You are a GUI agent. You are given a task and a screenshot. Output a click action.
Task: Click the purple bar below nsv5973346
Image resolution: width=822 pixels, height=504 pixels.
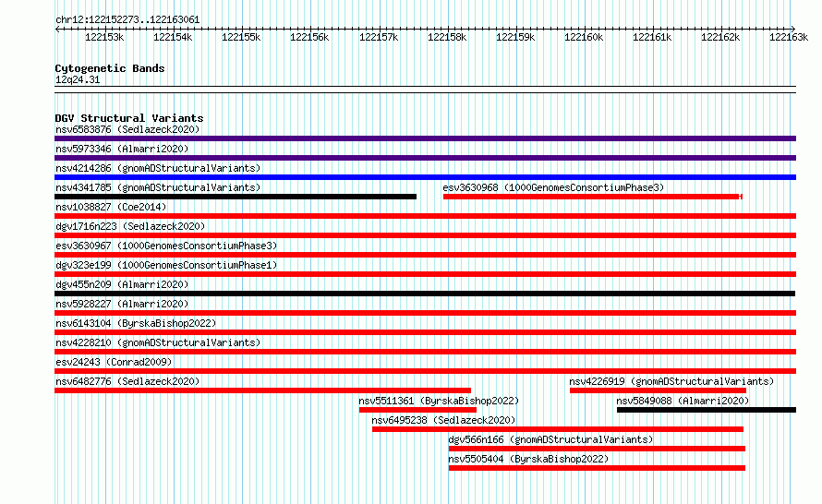(425, 158)
